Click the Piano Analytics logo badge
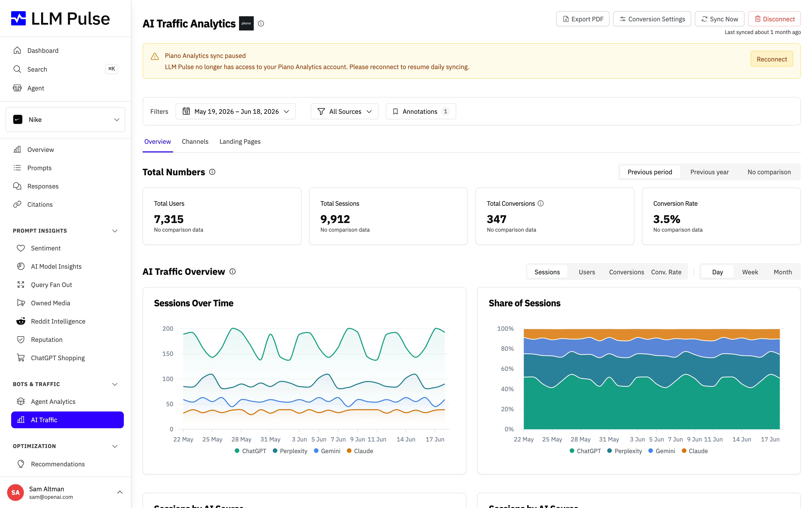 coord(246,24)
